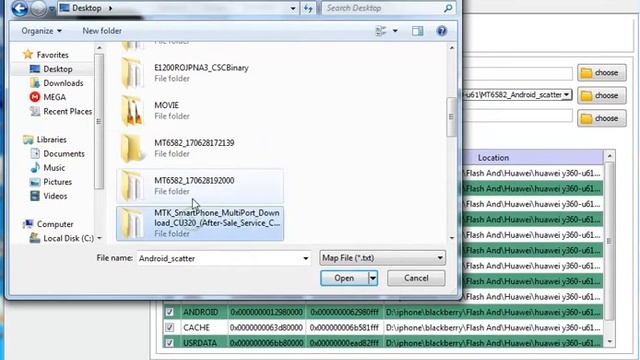Toggle the preview pane icon
Image resolution: width=640 pixels, height=360 pixels.
click(x=417, y=31)
